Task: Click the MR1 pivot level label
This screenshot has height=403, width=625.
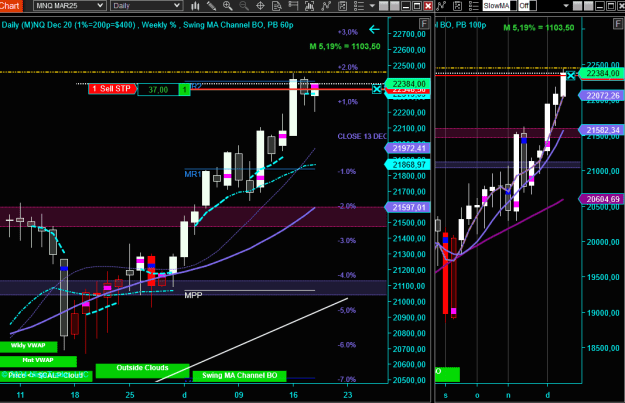Action: 193,174
